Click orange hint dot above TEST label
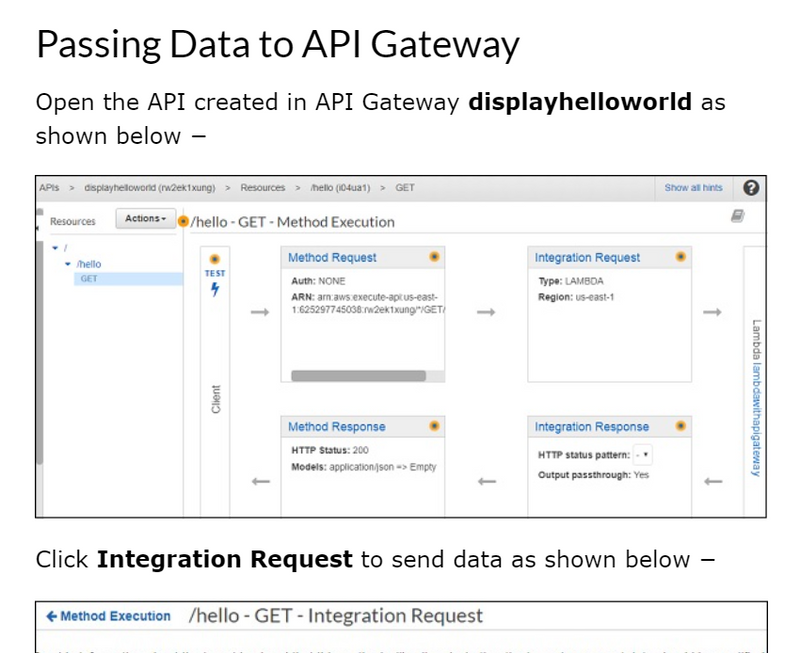This screenshot has width=800, height=653. click(215, 259)
